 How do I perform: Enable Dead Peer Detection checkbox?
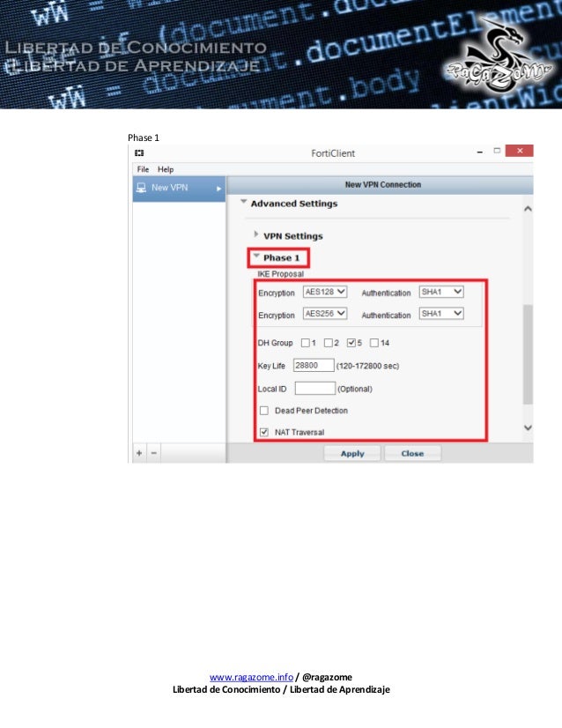pyautogui.click(x=264, y=411)
